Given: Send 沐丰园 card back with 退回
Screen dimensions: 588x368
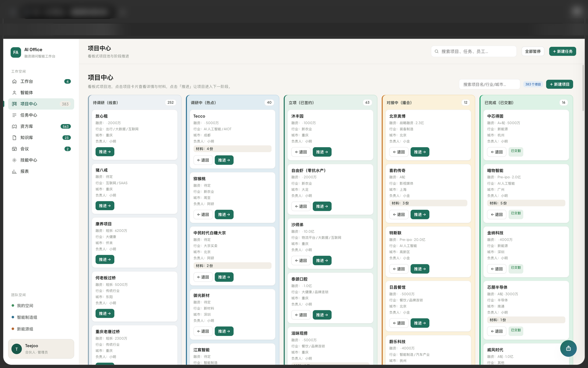Looking at the screenshot, I should click(x=301, y=152).
